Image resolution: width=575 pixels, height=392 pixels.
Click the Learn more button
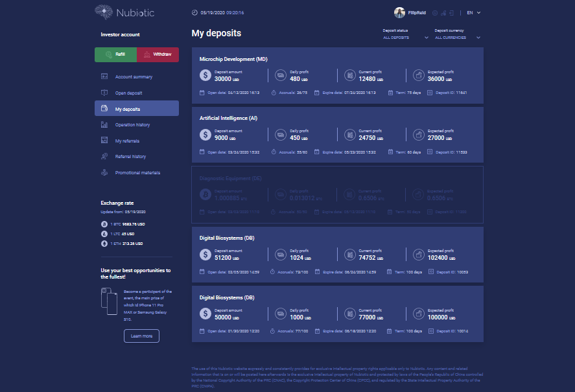(141, 336)
